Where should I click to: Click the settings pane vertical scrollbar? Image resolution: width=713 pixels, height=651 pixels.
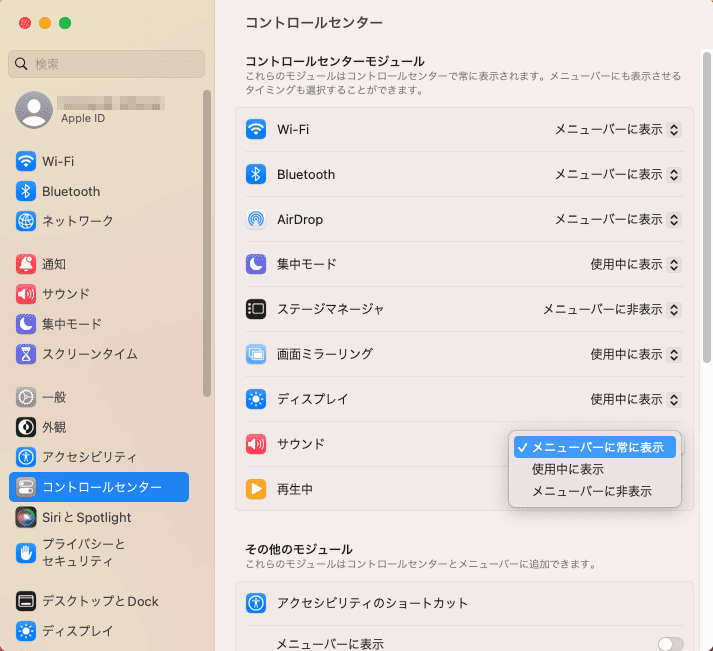click(707, 207)
